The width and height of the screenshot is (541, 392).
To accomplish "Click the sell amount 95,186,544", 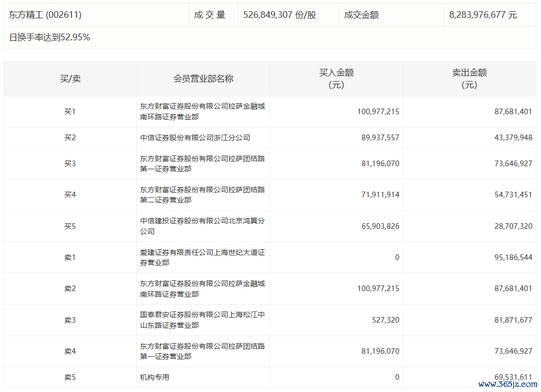I will pos(513,257).
